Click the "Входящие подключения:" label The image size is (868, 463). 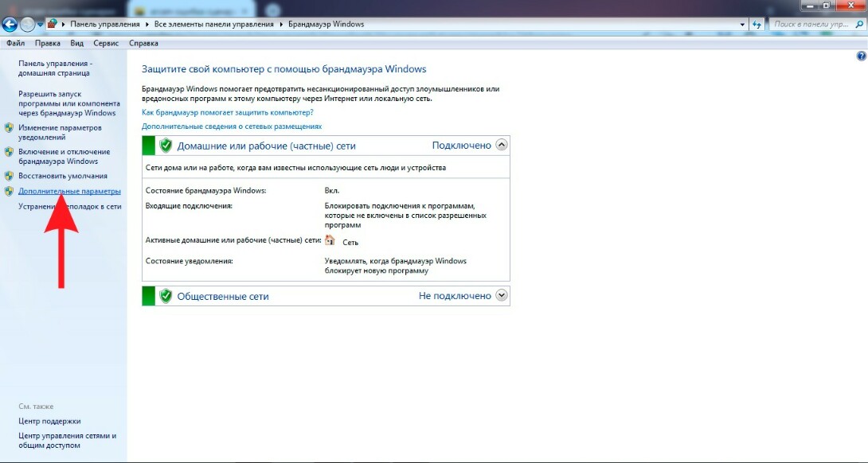(189, 206)
